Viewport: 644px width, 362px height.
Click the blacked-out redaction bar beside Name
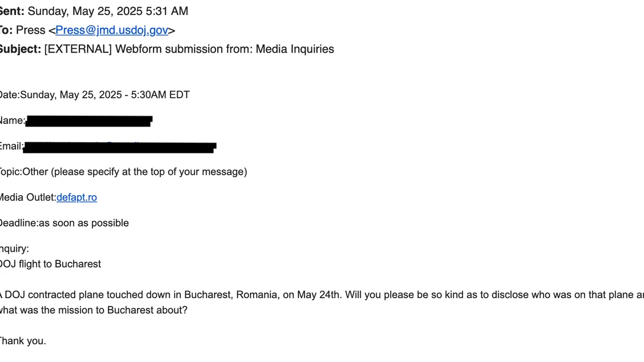click(89, 121)
